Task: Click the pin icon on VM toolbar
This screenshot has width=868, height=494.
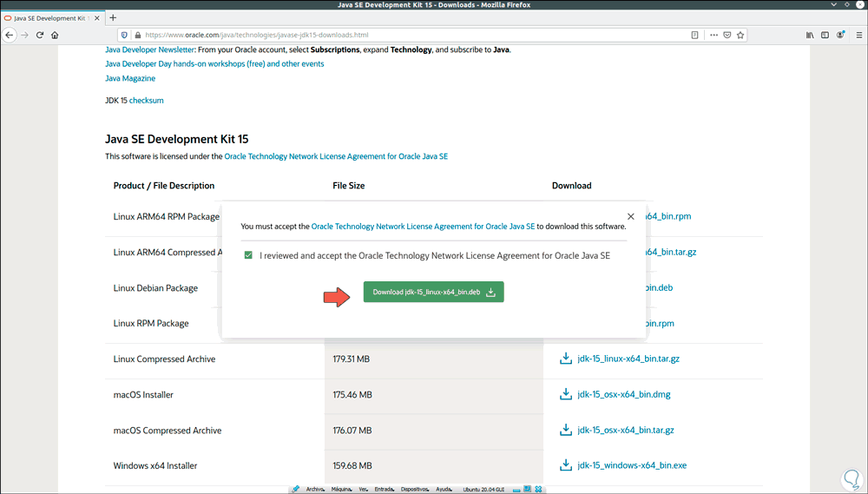Action: point(296,489)
